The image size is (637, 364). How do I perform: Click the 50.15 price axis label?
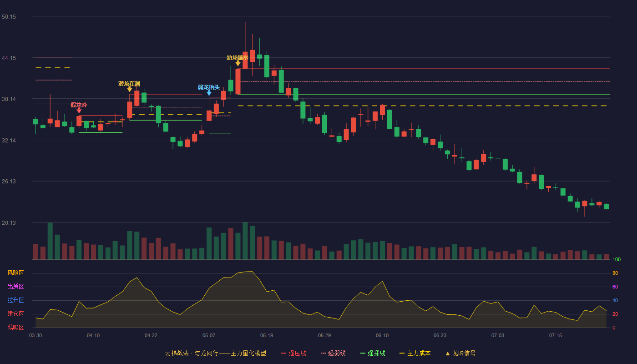tap(9, 17)
